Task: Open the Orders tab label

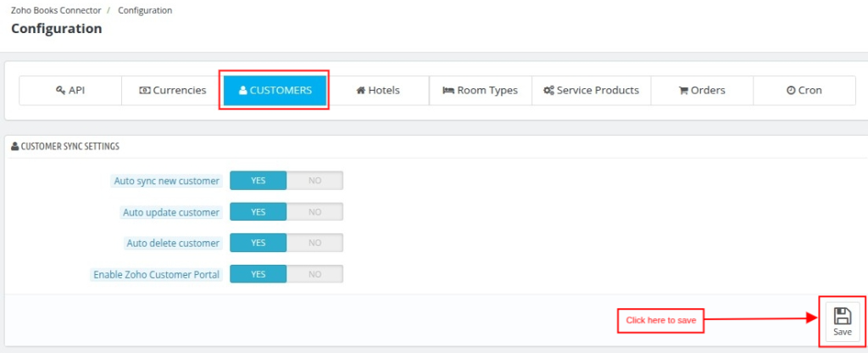Action: [x=708, y=90]
